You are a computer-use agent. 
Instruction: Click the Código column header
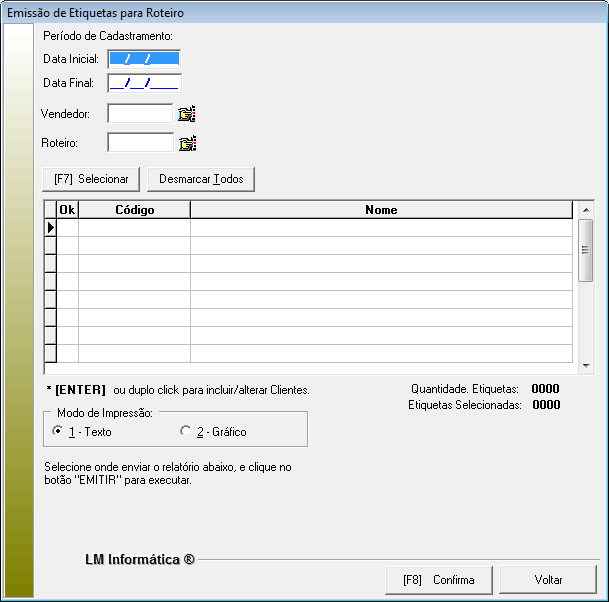point(134,210)
